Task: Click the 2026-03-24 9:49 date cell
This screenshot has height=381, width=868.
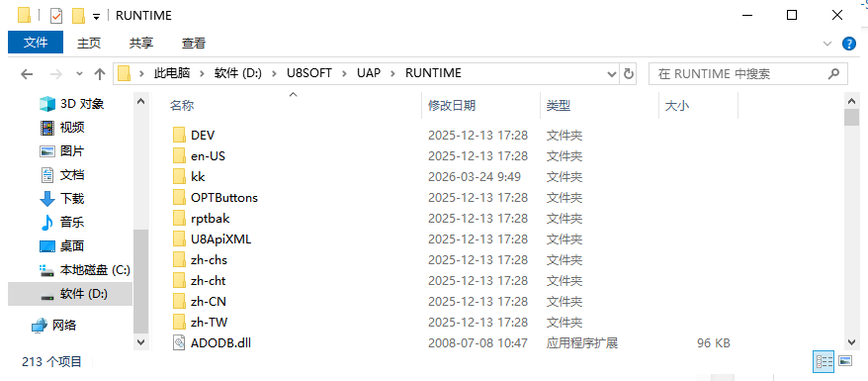Action: pos(474,177)
